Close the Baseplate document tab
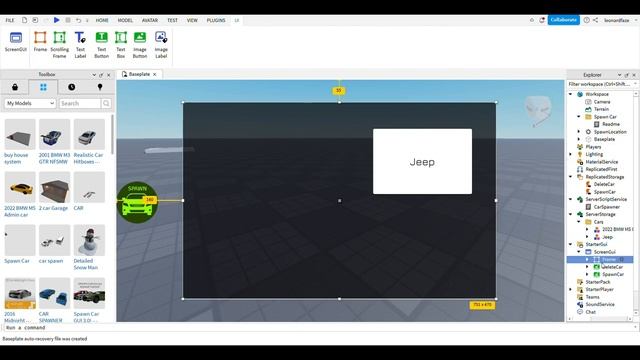Image resolution: width=640 pixels, height=360 pixels. click(155, 74)
